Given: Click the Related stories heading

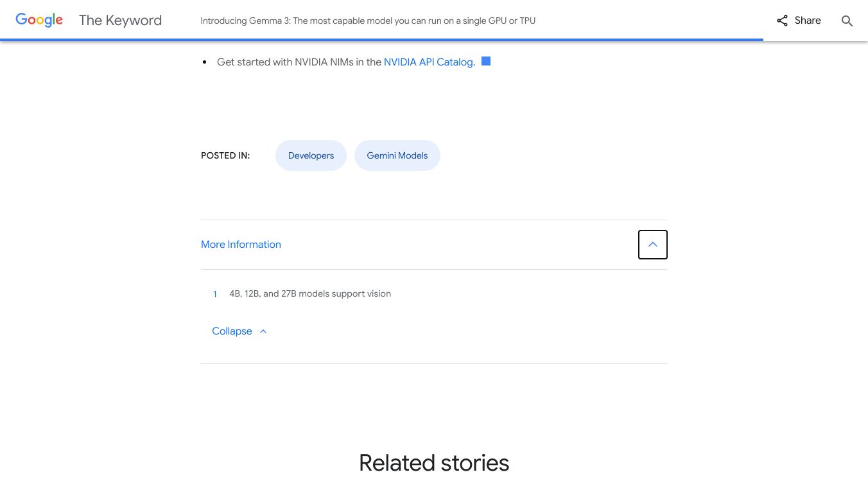Looking at the screenshot, I should coord(434,463).
